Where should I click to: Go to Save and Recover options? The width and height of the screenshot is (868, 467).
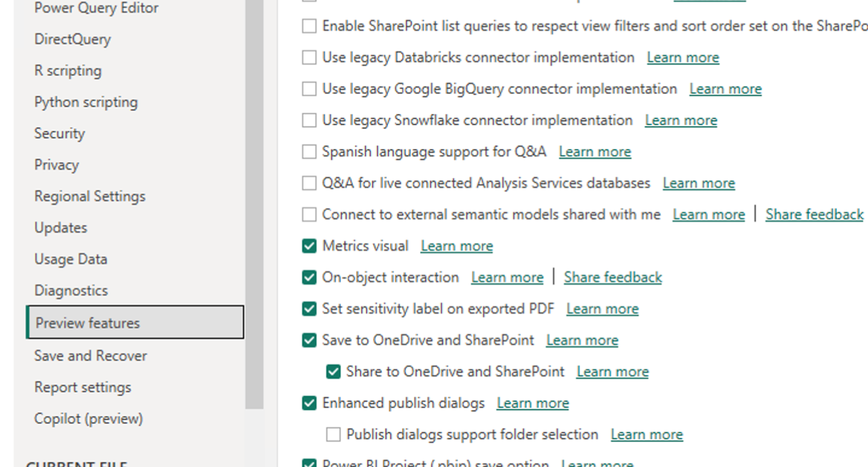(x=90, y=355)
